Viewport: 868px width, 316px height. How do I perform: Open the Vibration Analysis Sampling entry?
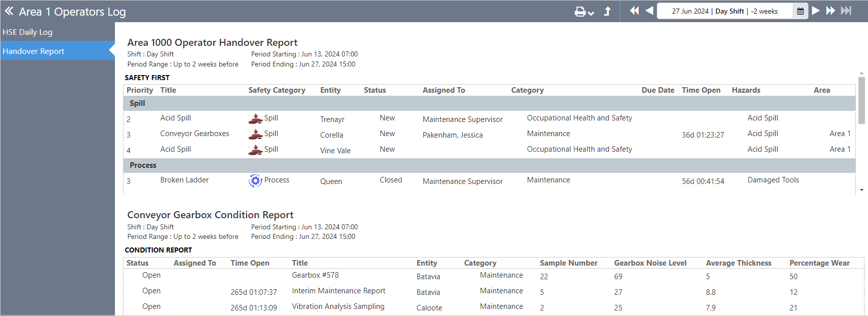[x=338, y=306]
